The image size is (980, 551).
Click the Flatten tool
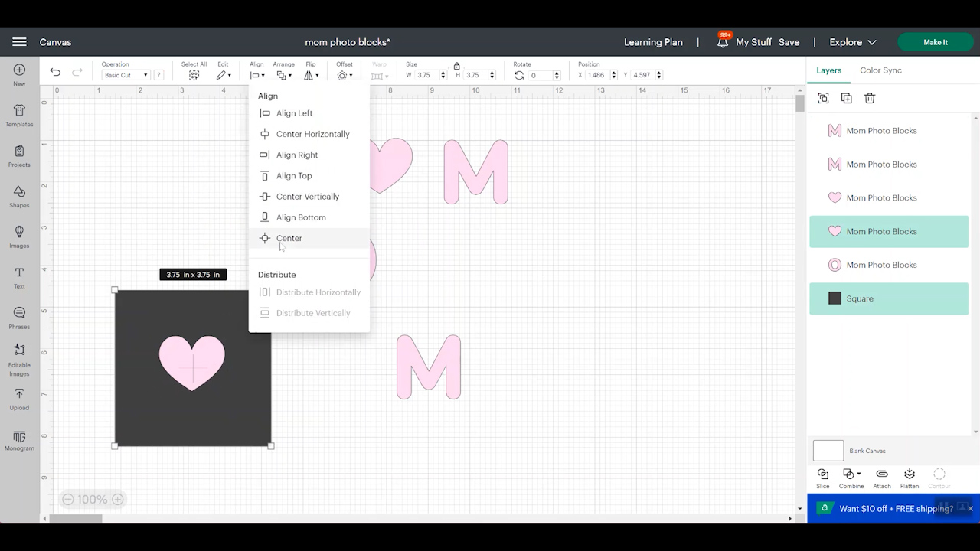tap(910, 478)
